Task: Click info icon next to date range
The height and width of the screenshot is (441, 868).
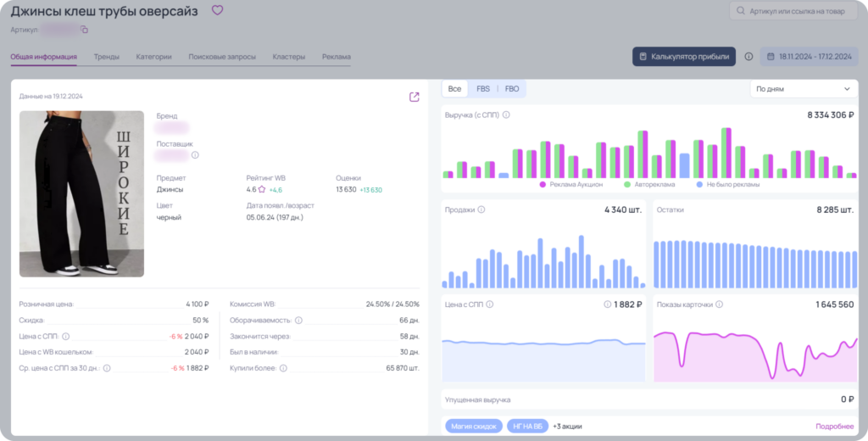Action: pyautogui.click(x=748, y=57)
